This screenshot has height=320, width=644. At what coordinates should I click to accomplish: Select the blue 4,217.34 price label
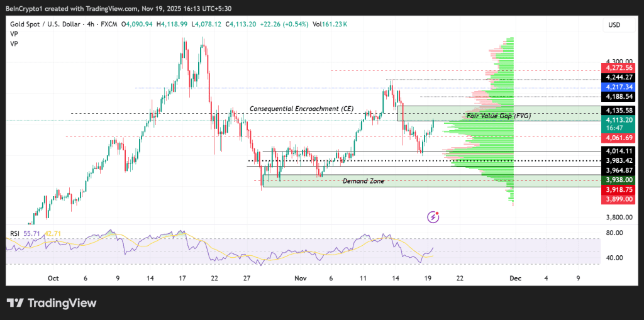619,86
